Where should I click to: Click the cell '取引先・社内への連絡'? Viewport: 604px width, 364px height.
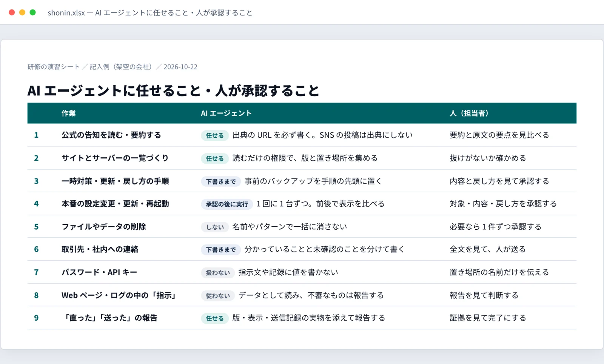coord(100,249)
